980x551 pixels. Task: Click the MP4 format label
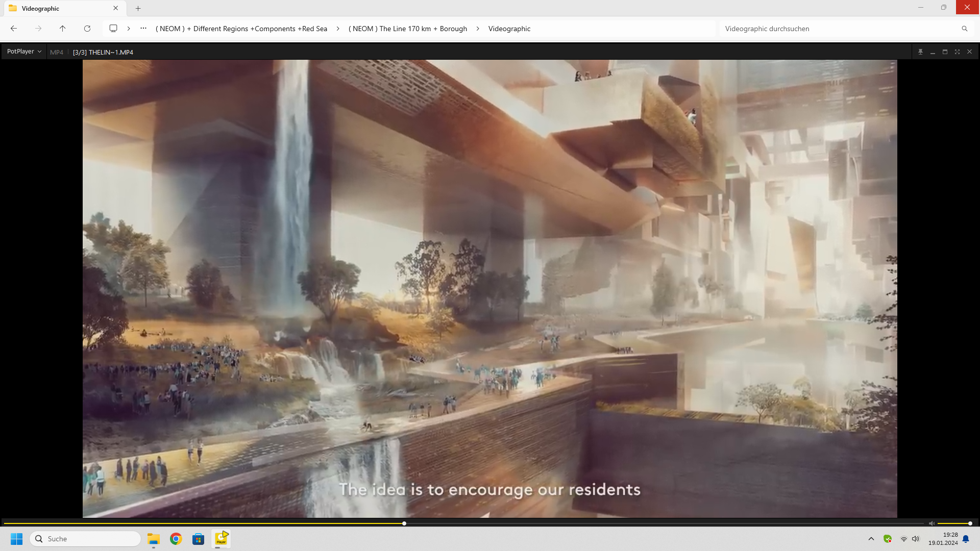pyautogui.click(x=57, y=52)
